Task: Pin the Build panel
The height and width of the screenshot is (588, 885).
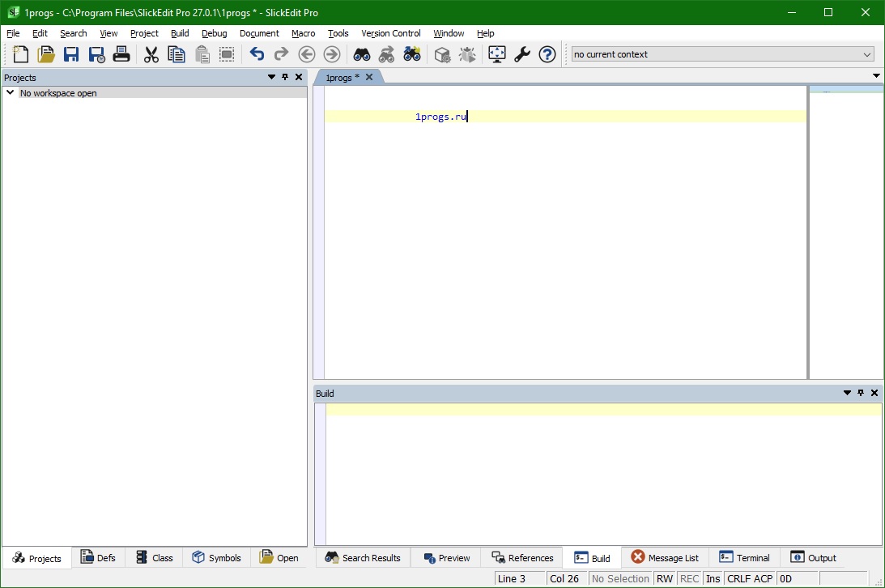Action: tap(861, 393)
